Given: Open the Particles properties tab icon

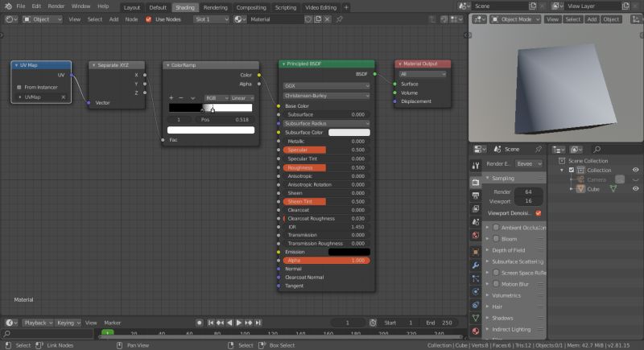Looking at the screenshot, I should point(476,278).
